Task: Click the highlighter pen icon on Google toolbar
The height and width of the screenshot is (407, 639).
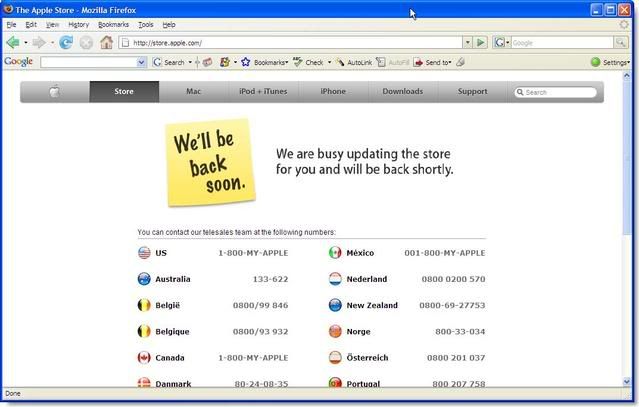Action: point(461,62)
